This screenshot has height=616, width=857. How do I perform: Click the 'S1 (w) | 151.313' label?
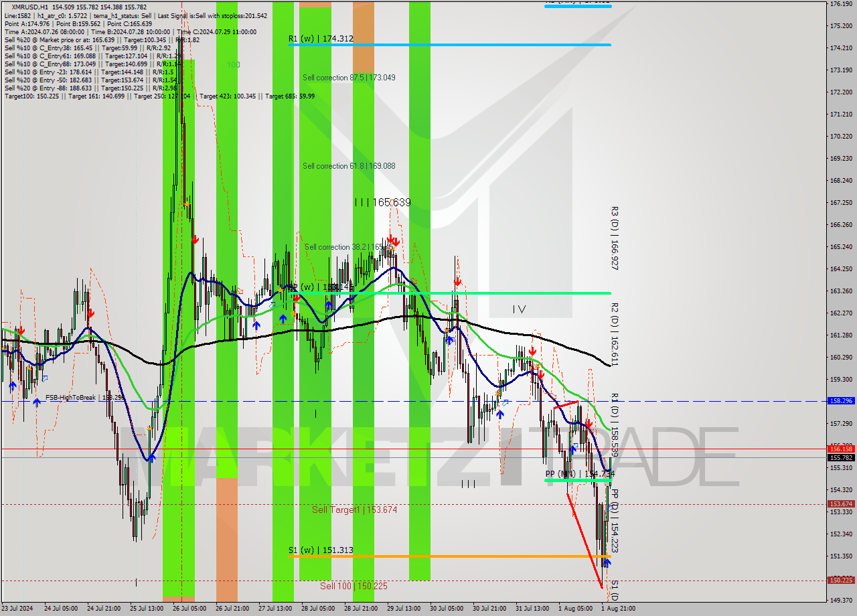click(x=321, y=550)
